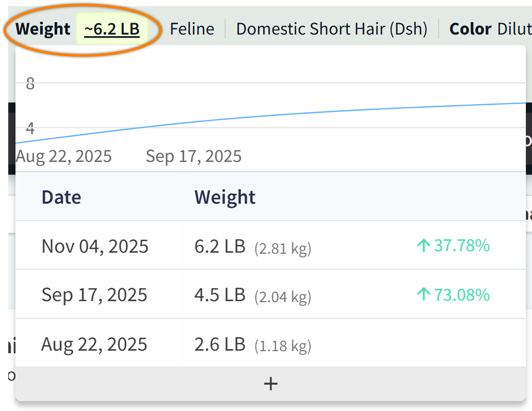Screen dimensions: 532x411
Task: Click the Color label in header
Action: point(470,29)
